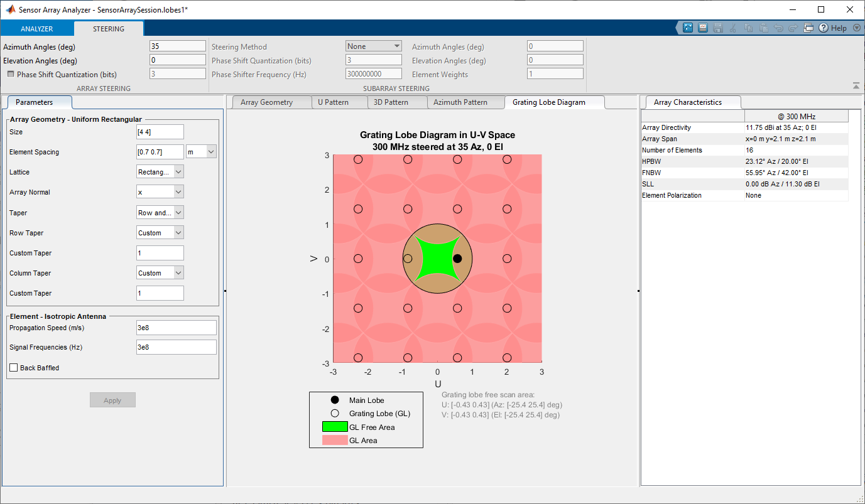Open the Switch Windows icon
Viewport: 865px width, 504px height.
pyautogui.click(x=808, y=28)
